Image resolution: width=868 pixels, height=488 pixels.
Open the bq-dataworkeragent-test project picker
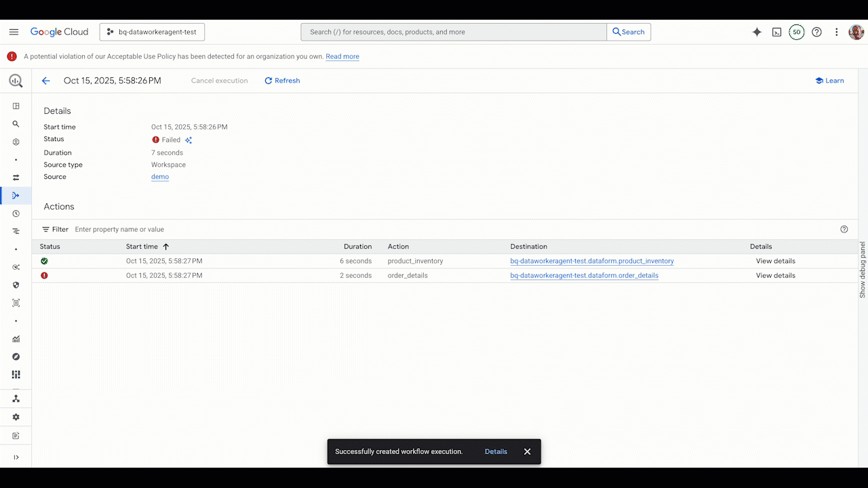coord(153,32)
